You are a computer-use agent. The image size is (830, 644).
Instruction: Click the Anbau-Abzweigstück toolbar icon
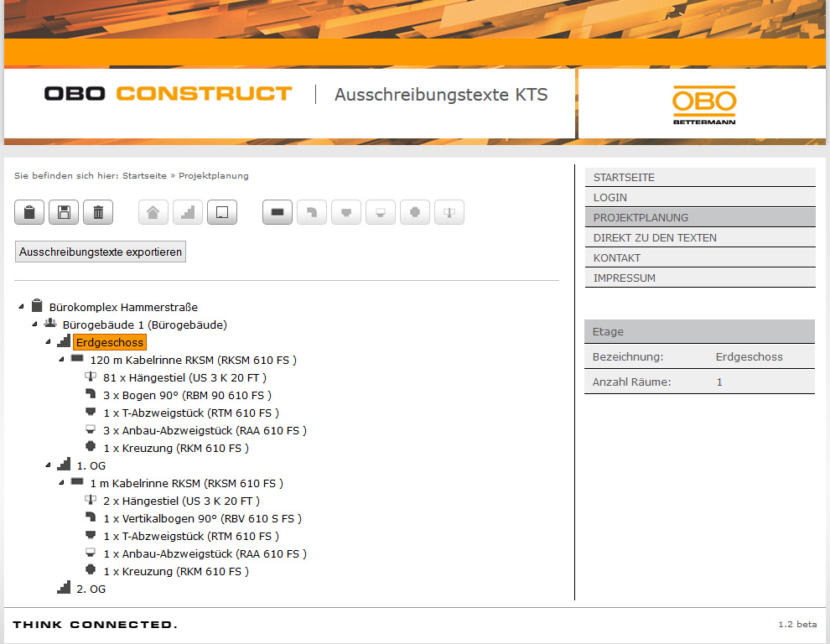[x=381, y=212]
